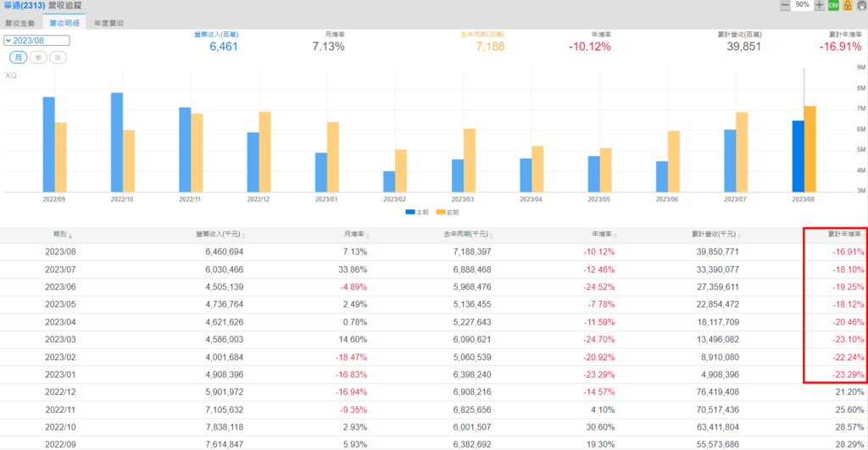Sort table by 月增率 column header
Image resolution: width=868 pixels, height=450 pixels.
357,235
